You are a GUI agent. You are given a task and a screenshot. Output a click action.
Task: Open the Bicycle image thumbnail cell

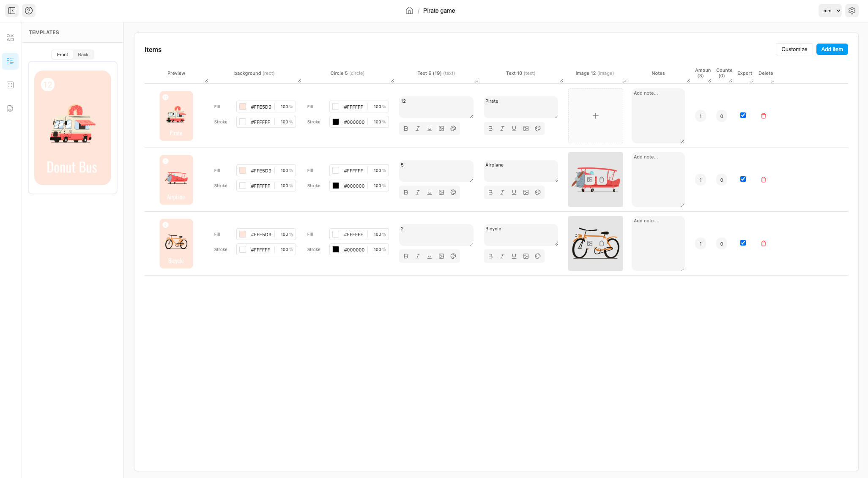[x=596, y=243]
